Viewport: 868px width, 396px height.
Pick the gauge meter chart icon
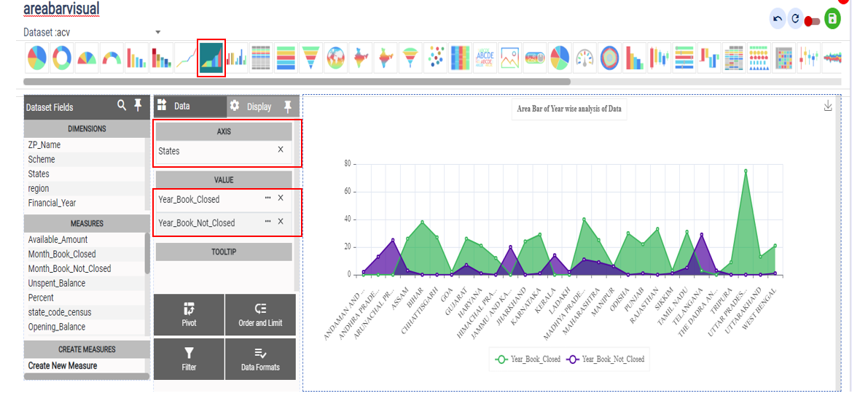[584, 57]
